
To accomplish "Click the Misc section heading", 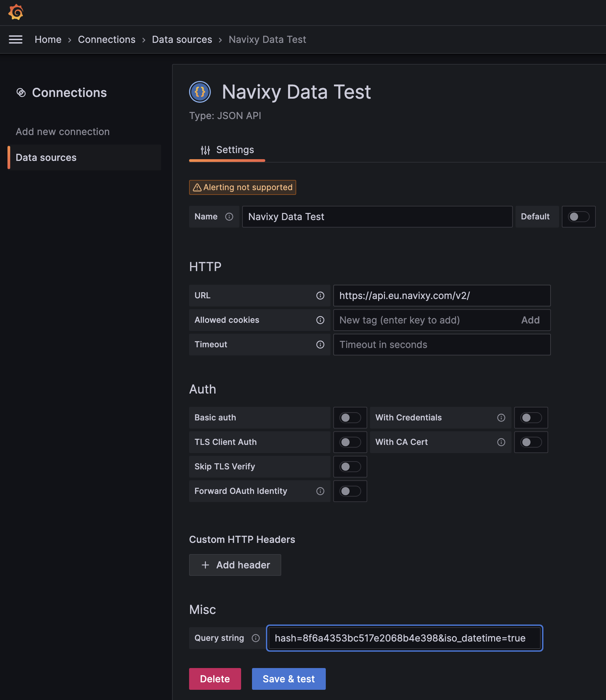I will tap(203, 610).
